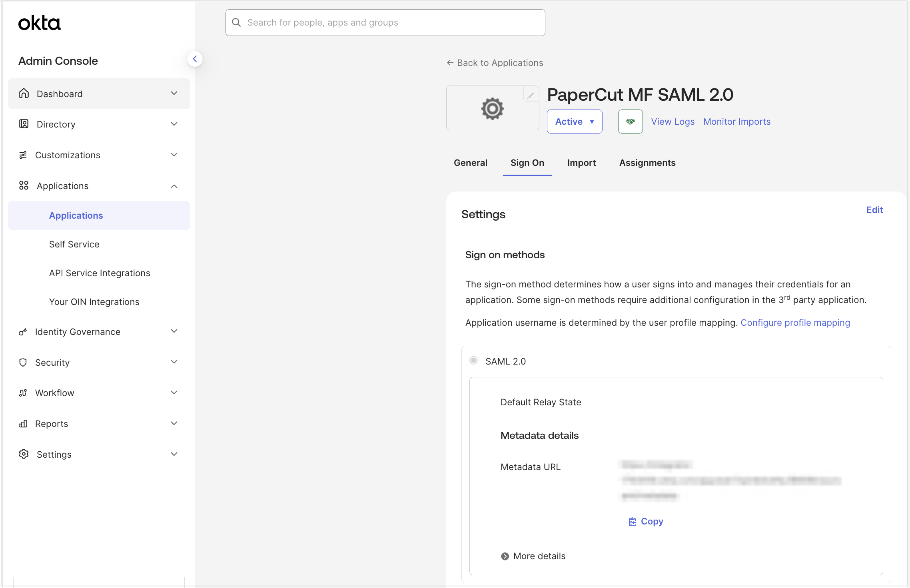Click the Identity Governance key icon
This screenshot has width=910, height=588.
[x=23, y=332]
